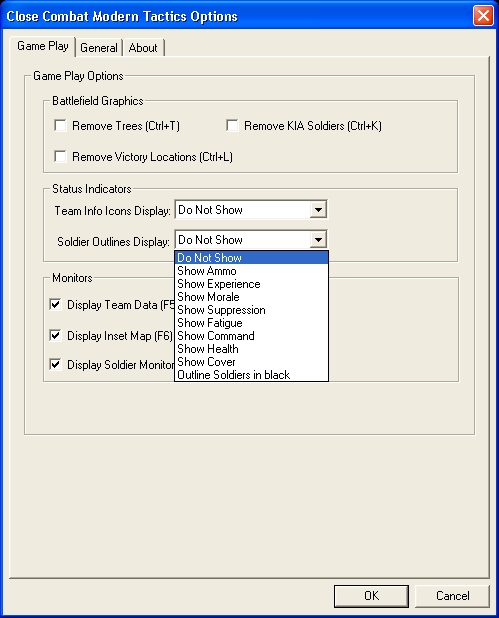Choose Show Experience in the dropdown list

coord(251,284)
